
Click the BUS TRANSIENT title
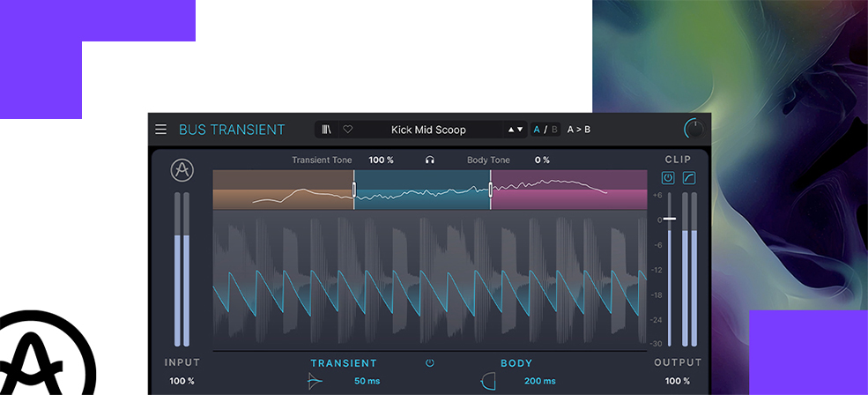point(232,130)
